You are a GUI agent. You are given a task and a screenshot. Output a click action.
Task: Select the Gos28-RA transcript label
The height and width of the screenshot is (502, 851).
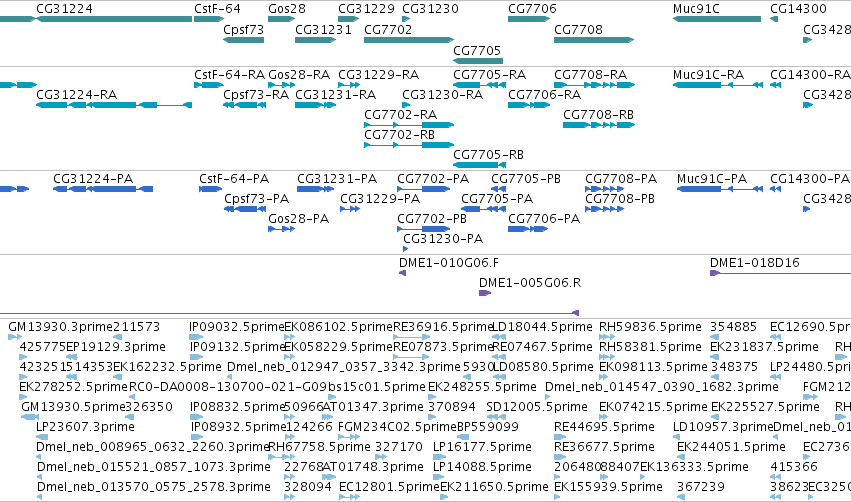click(x=299, y=74)
